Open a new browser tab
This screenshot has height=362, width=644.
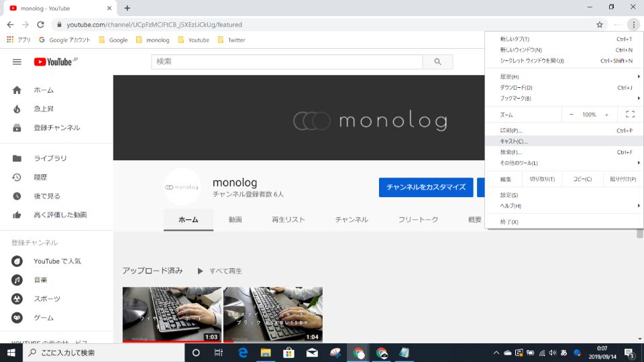coord(127,8)
